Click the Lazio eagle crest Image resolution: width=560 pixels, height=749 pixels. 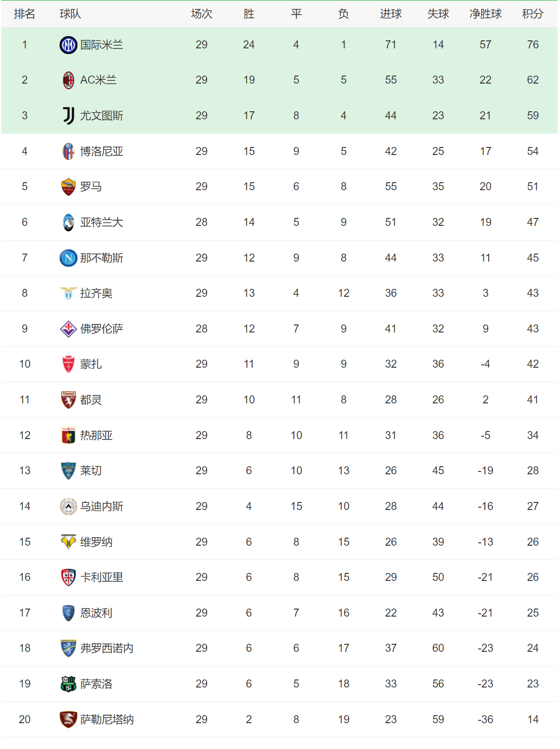coord(69,293)
